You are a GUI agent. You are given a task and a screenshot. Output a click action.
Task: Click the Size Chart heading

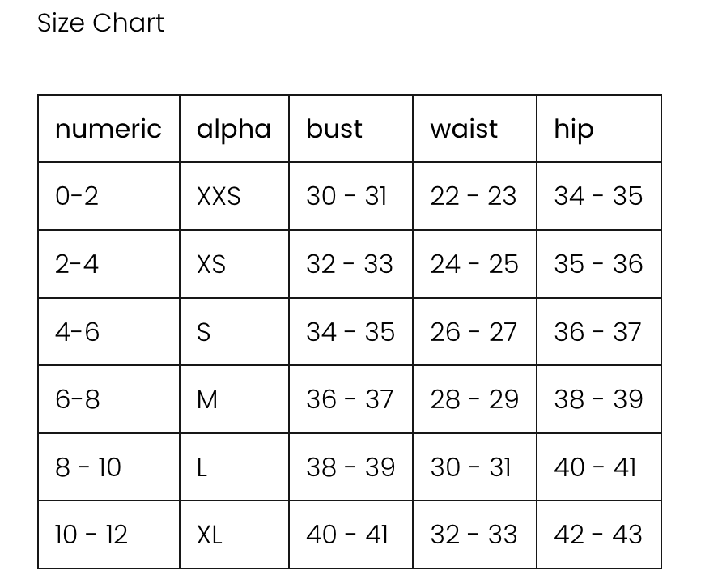pos(100,23)
